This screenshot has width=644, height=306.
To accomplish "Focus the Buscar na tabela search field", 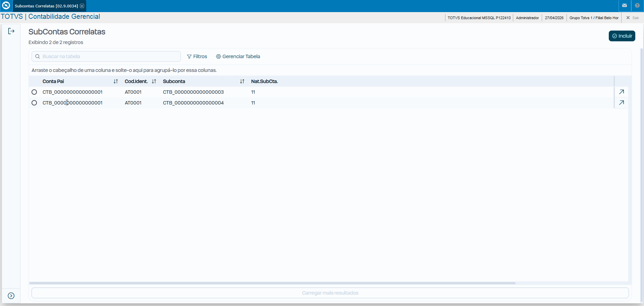I will pyautogui.click(x=106, y=56).
